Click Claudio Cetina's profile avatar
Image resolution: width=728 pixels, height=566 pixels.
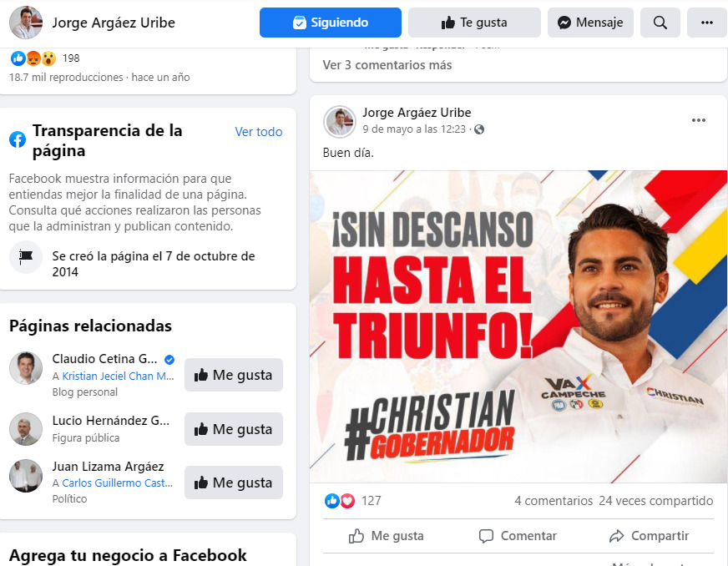click(x=26, y=368)
